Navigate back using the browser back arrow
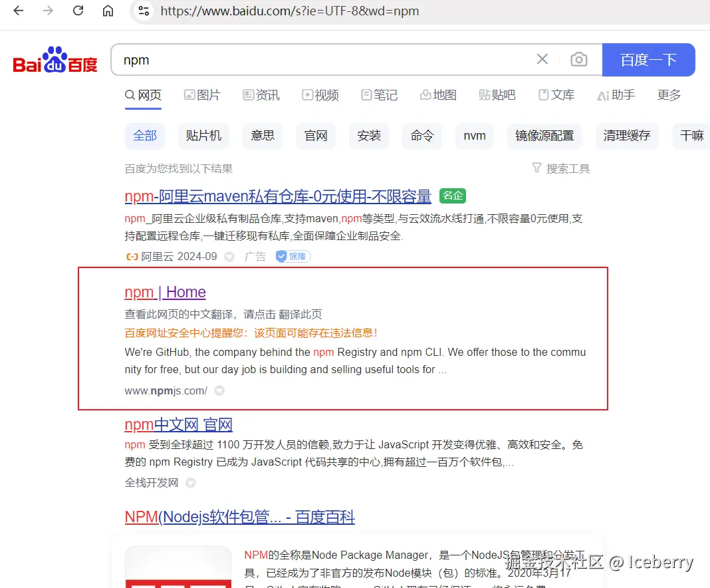Viewport: 710px width, 588px height. 18,11
